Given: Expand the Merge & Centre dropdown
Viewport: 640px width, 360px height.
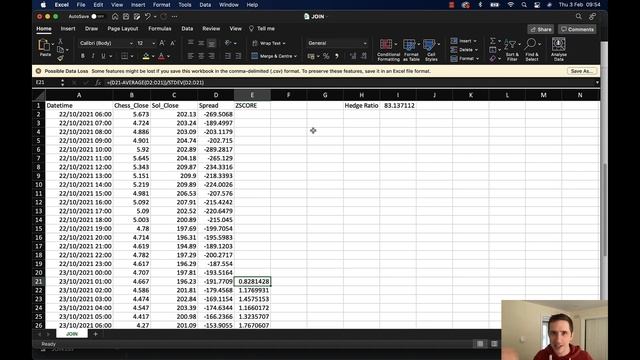Looking at the screenshot, I should 295,56.
